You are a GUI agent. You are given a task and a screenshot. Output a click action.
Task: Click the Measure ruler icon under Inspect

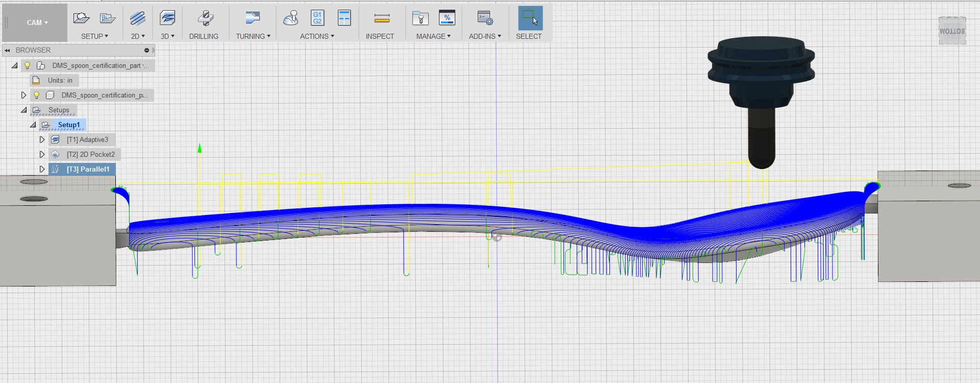[381, 19]
